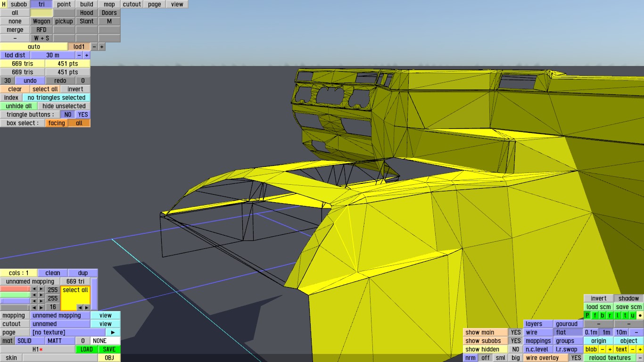Image resolution: width=644 pixels, height=362 pixels.
Task: Toggle show subobs YES
Action: pyautogui.click(x=516, y=341)
